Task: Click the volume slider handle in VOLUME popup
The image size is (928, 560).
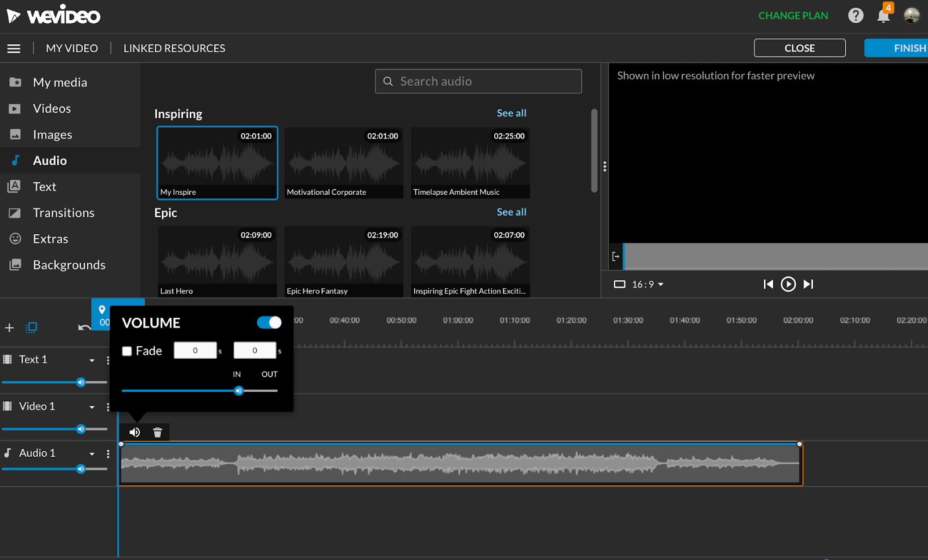Action: 238,391
